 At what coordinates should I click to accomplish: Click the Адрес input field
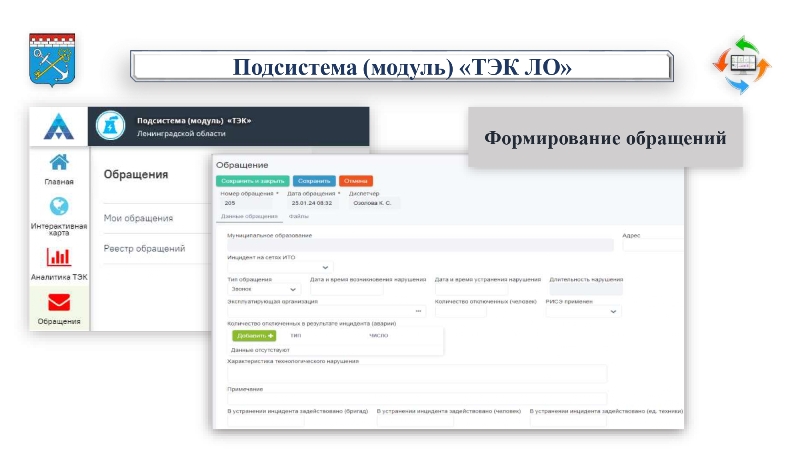(653, 245)
